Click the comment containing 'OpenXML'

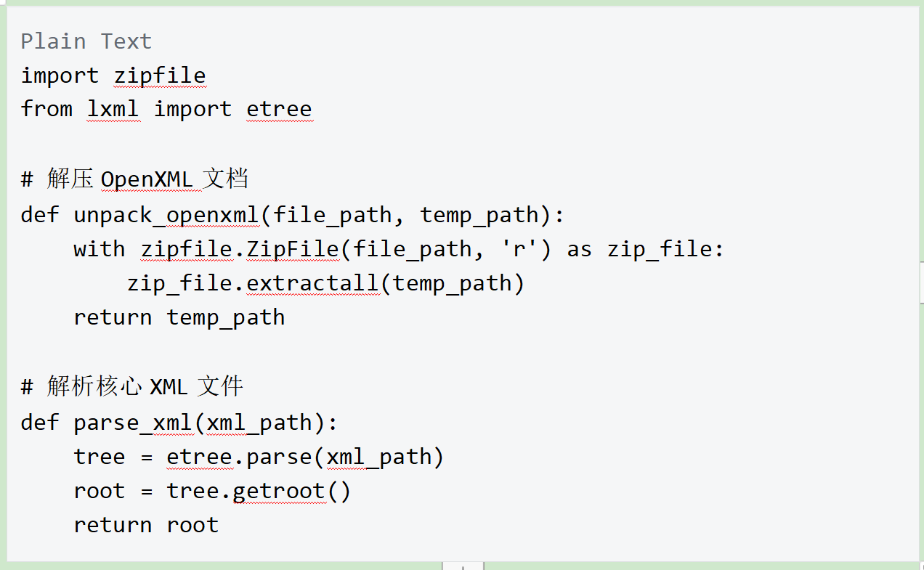[135, 179]
